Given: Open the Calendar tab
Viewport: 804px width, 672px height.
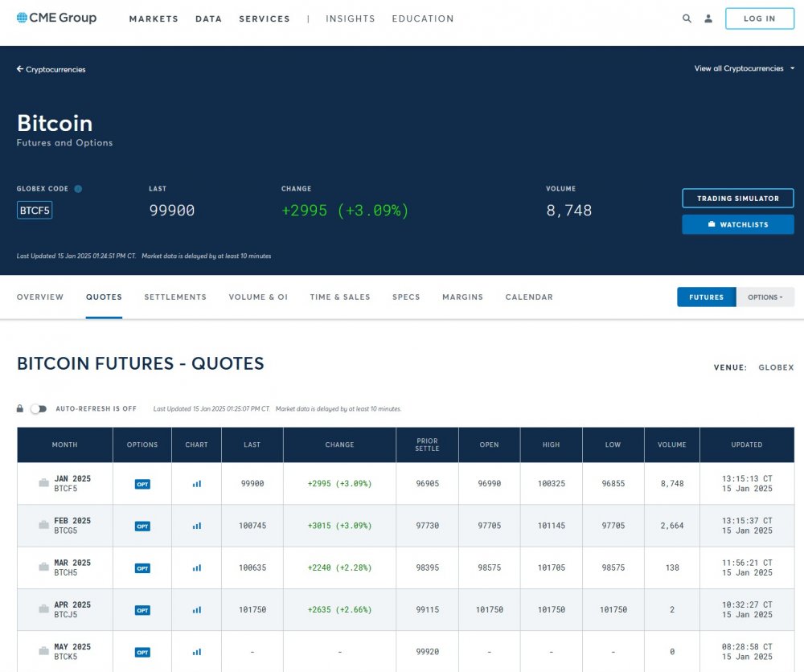Looking at the screenshot, I should click(529, 297).
